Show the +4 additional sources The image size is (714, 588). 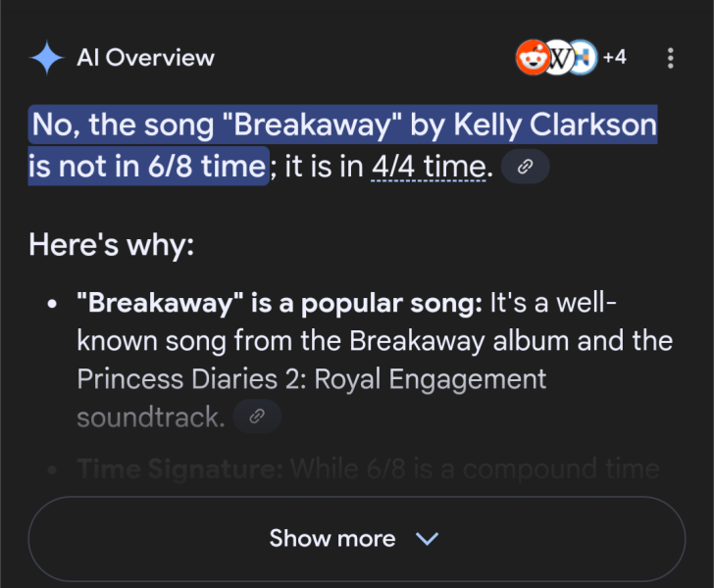pyautogui.click(x=614, y=58)
